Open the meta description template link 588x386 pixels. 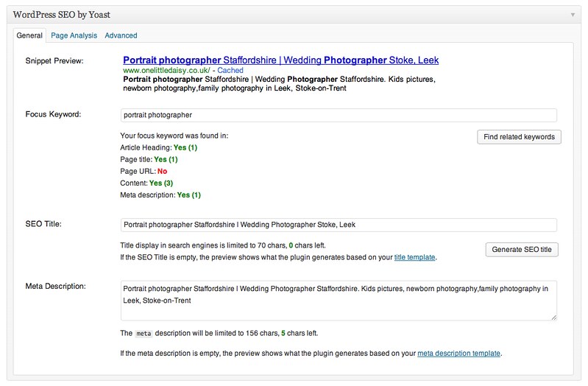pos(458,354)
